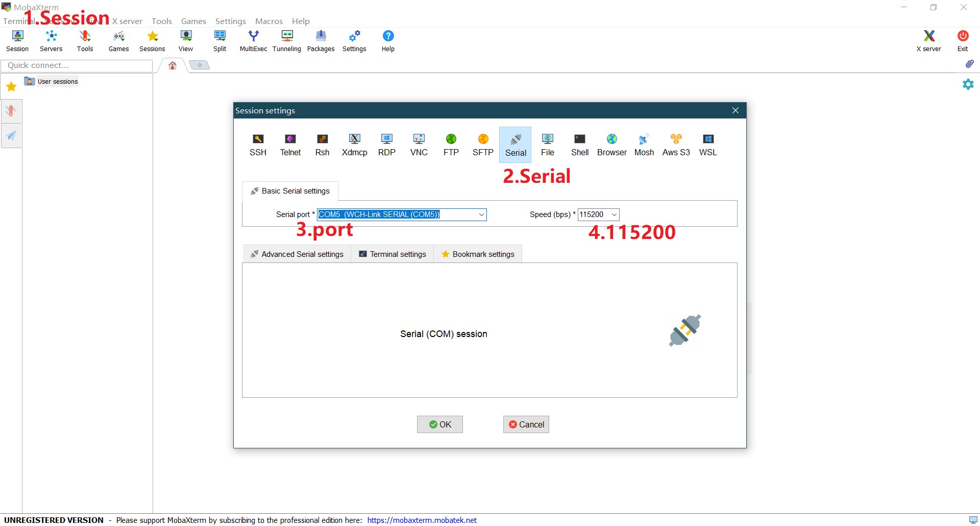Screen dimensions: 980x526
Task: Select the Aws S3 session type
Action: point(676,145)
